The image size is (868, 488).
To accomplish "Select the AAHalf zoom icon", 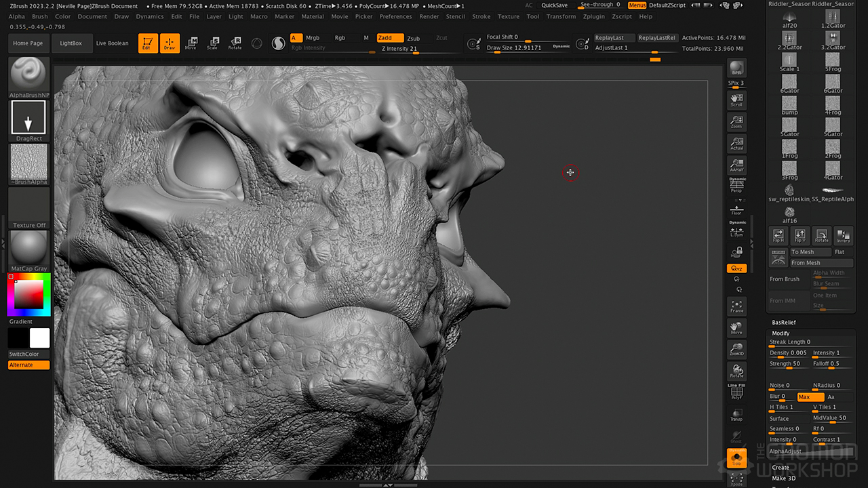I will pos(736,165).
